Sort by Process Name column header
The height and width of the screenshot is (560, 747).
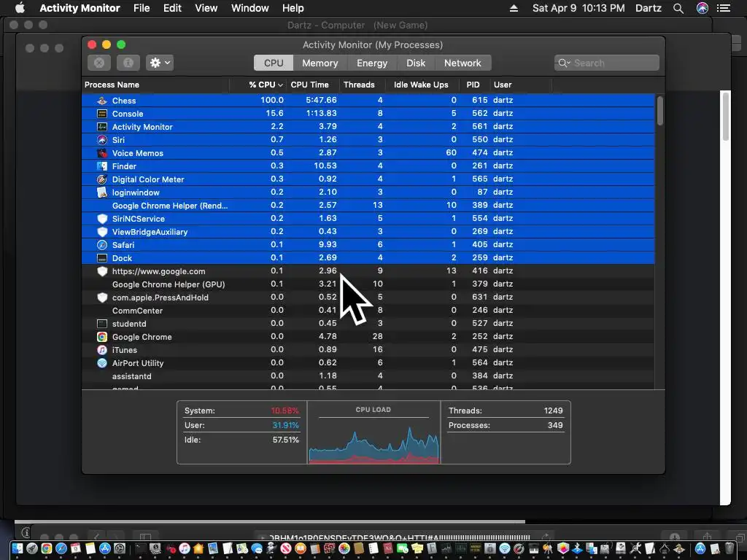pyautogui.click(x=156, y=85)
